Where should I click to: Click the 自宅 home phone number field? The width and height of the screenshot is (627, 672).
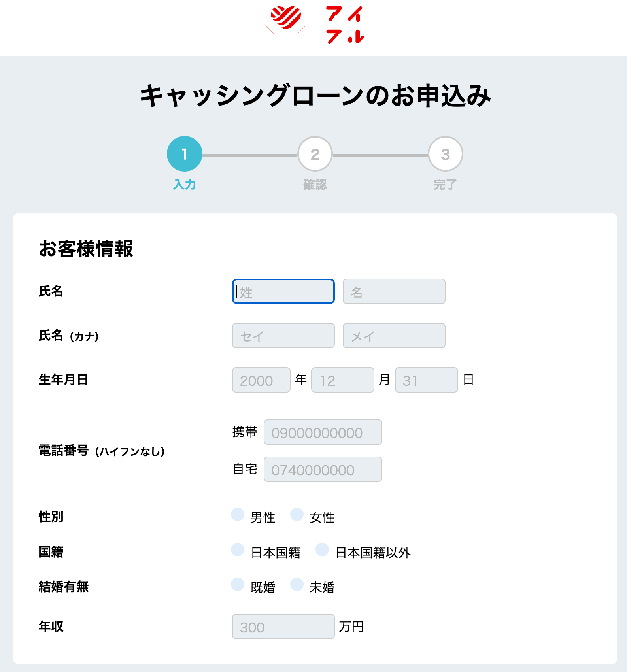323,469
